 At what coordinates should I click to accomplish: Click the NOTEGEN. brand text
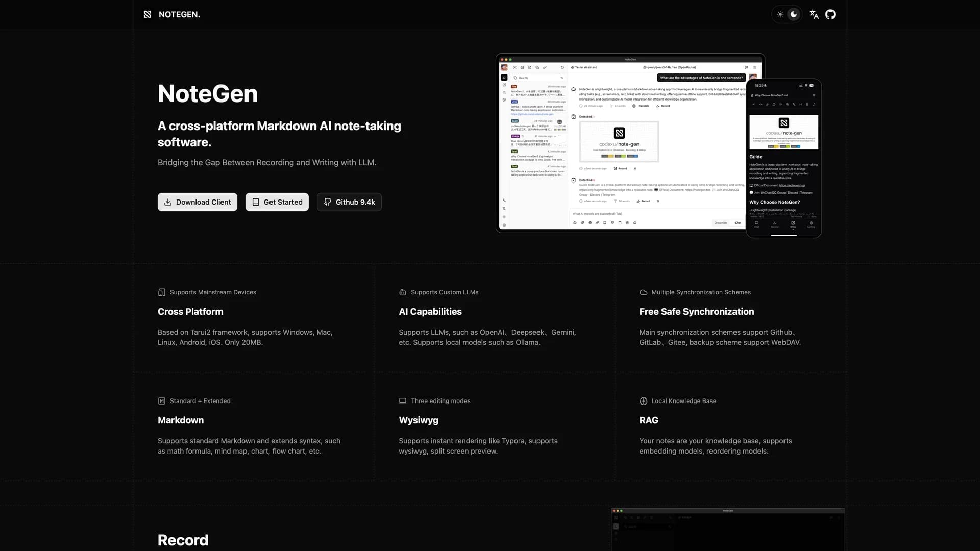click(x=179, y=14)
